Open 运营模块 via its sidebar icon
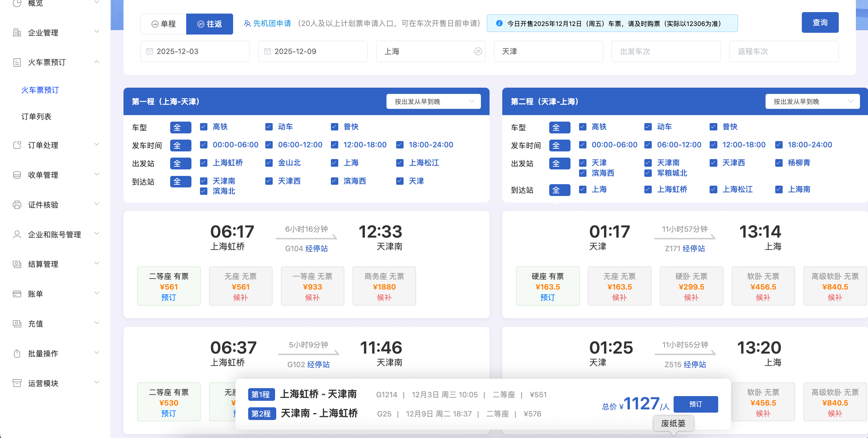 [x=17, y=383]
